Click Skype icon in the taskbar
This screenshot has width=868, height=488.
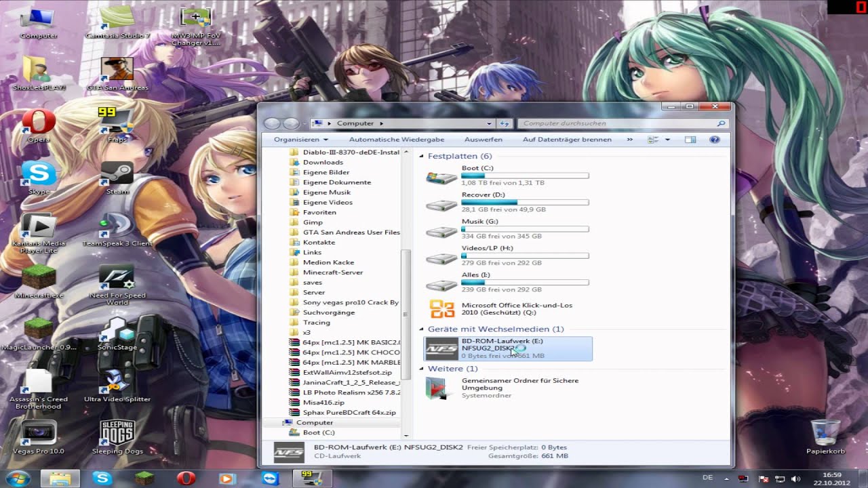pos(103,479)
